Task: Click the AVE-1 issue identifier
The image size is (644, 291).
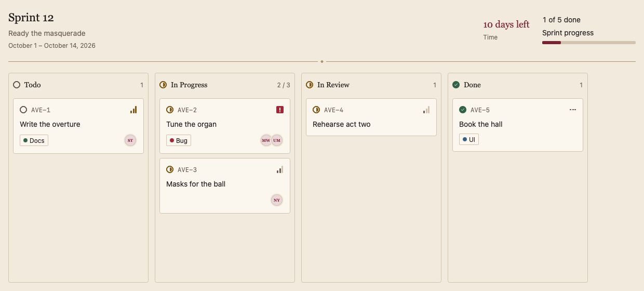Action: pyautogui.click(x=41, y=110)
